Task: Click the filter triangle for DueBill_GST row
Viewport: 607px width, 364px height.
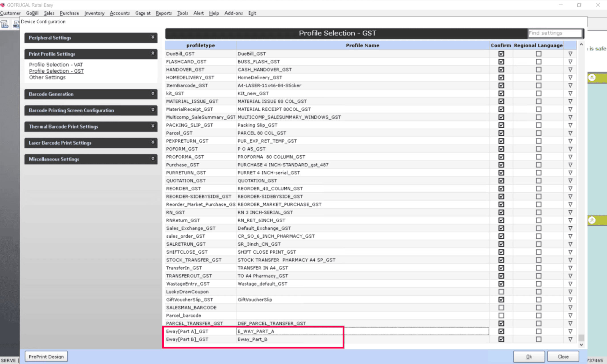Action: tap(570, 54)
